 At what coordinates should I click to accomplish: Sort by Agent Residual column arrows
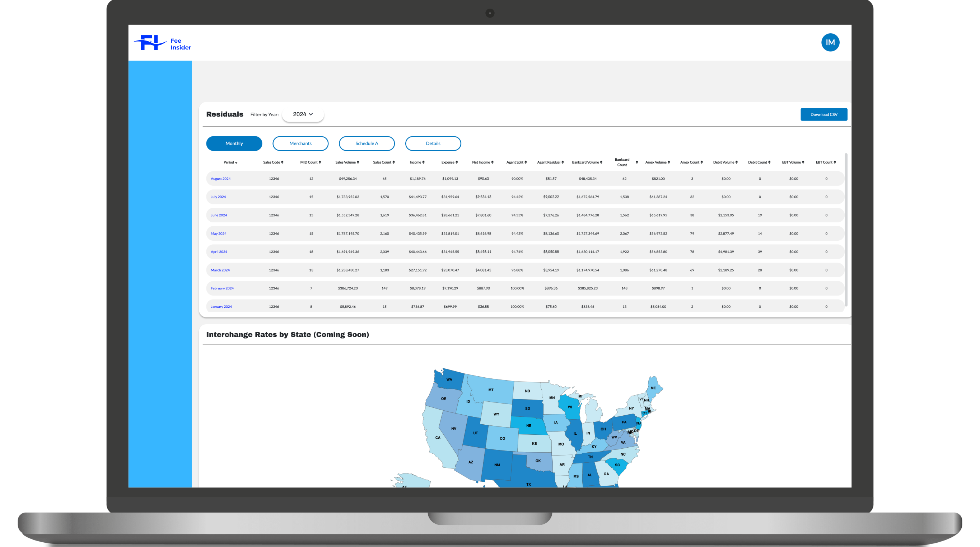562,162
